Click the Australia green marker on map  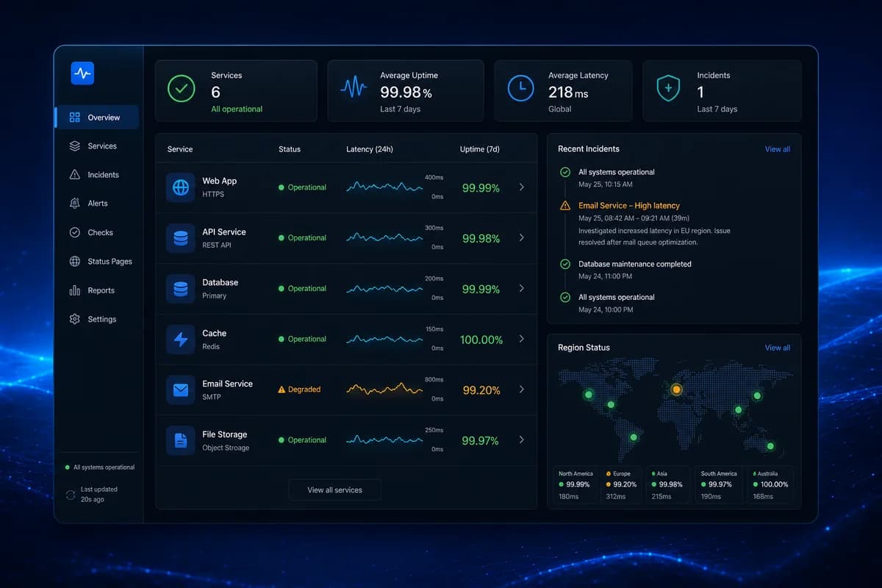(x=770, y=446)
